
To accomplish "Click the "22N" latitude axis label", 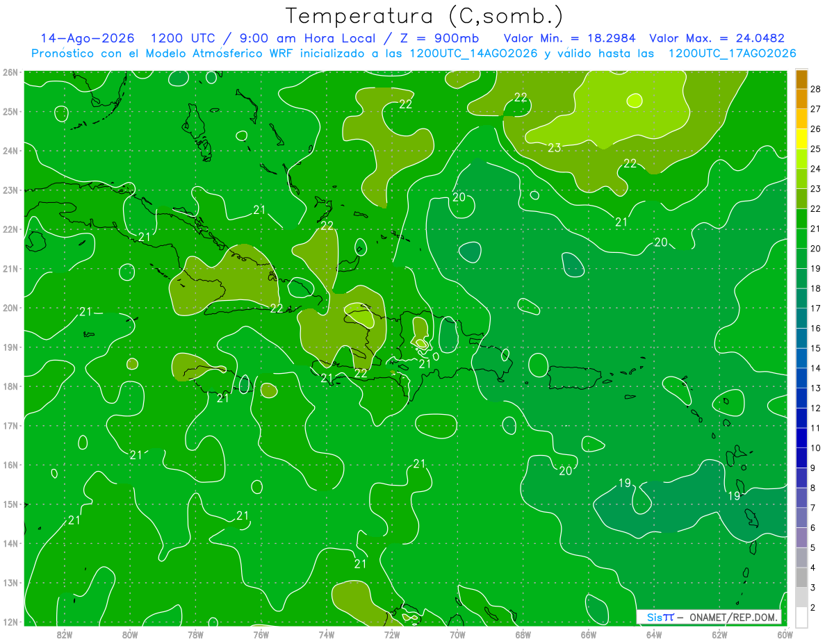I will point(10,229).
